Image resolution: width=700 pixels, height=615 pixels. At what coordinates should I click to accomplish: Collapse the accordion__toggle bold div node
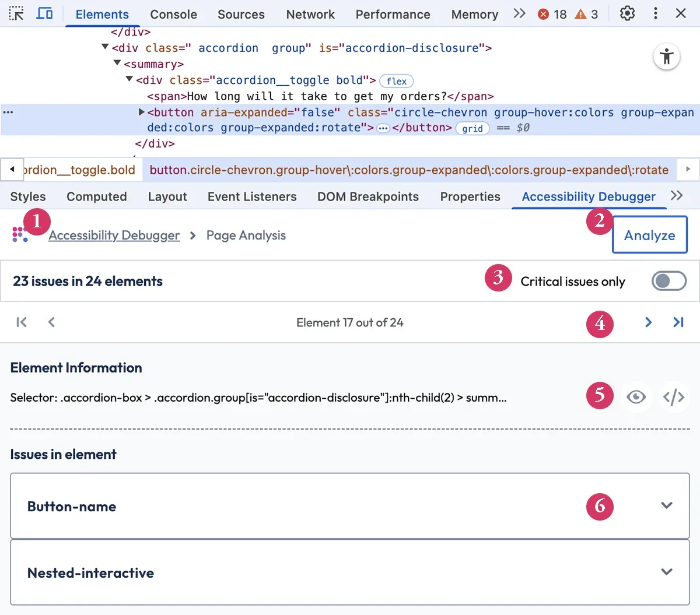click(129, 79)
